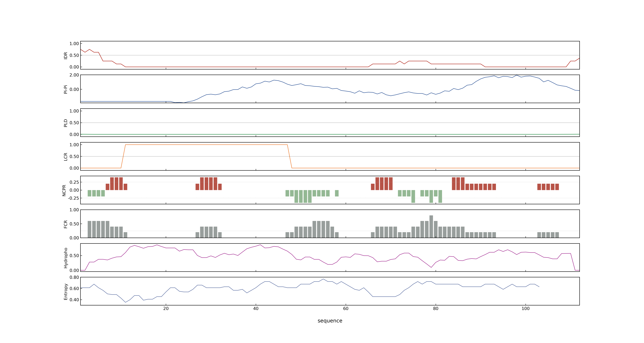
Task: Click the FCR y-axis label
Action: click(x=66, y=224)
